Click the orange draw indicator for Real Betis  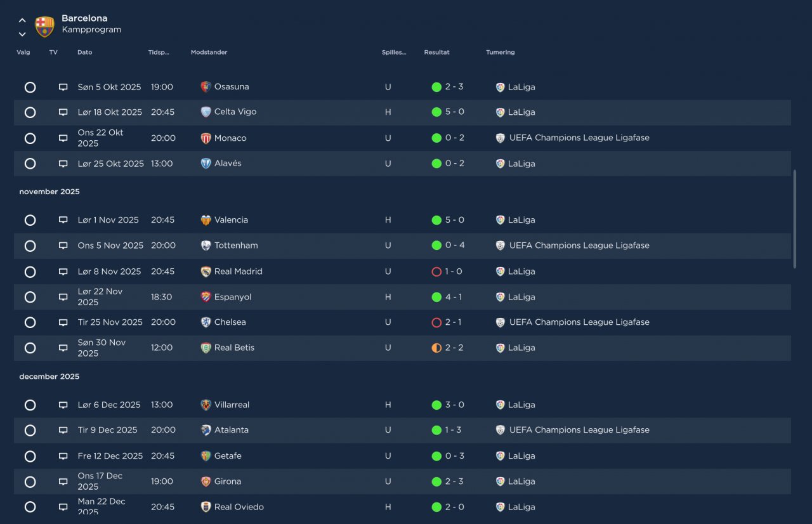click(436, 348)
